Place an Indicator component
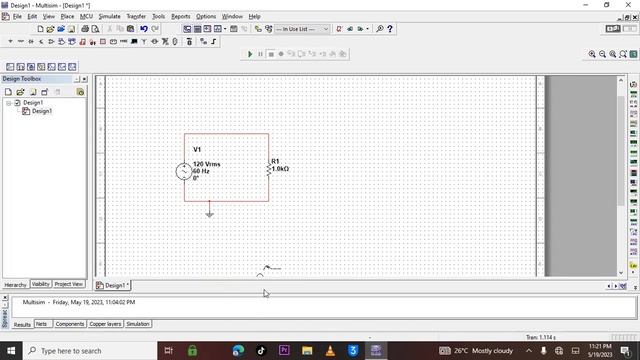The height and width of the screenshot is (360, 640). 103,42
